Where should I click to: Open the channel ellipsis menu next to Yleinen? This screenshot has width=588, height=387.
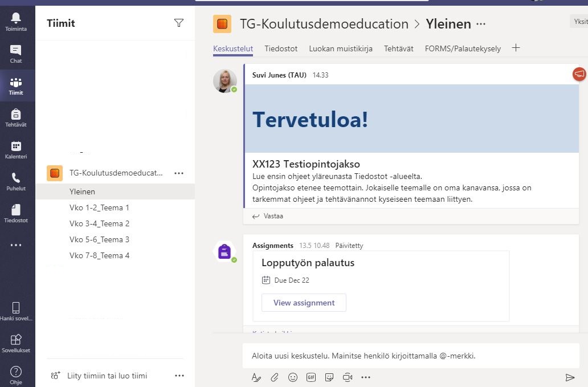coord(481,24)
